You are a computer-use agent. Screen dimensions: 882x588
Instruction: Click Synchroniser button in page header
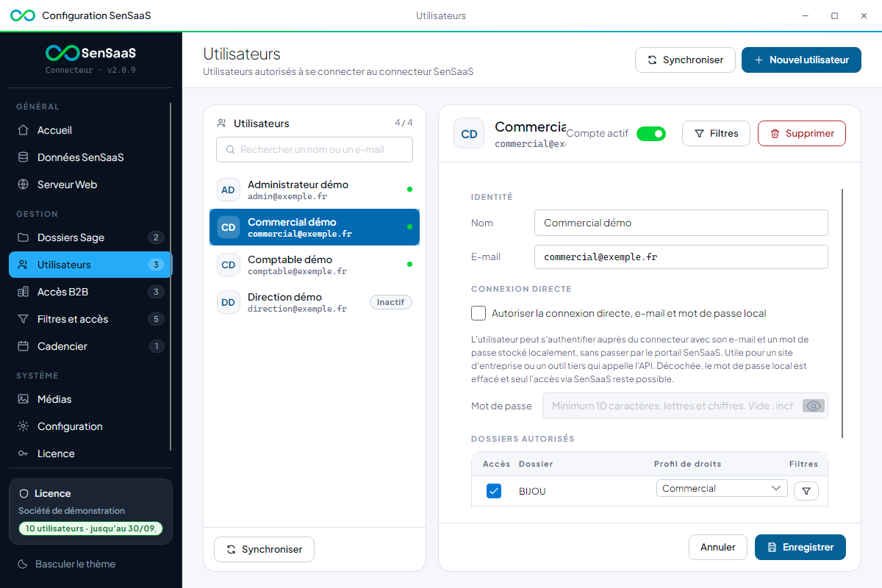pos(685,60)
